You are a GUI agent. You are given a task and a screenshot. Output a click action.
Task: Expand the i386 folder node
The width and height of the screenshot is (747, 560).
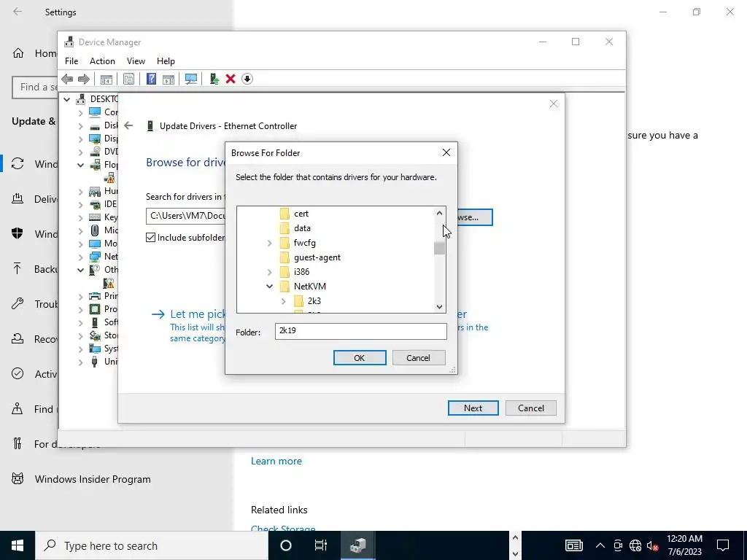[270, 273]
